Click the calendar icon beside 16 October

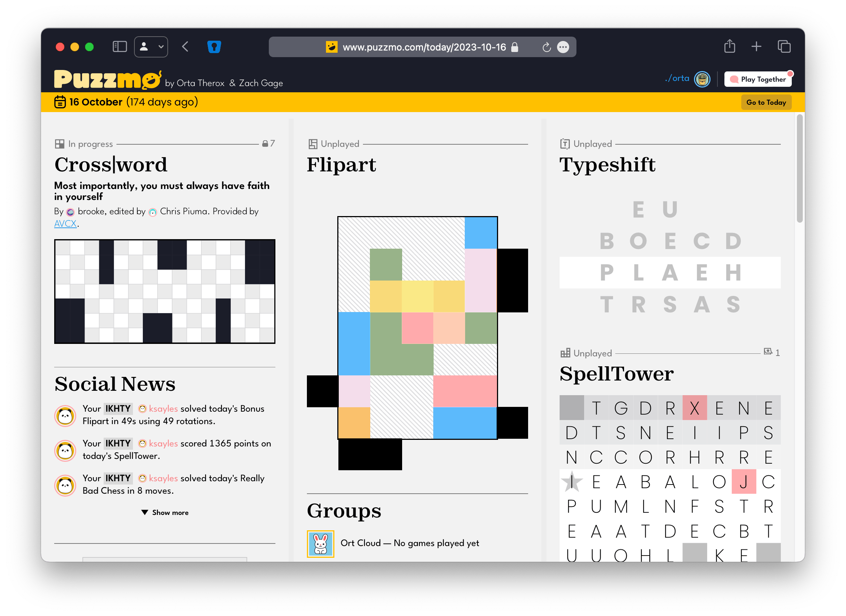tap(60, 102)
